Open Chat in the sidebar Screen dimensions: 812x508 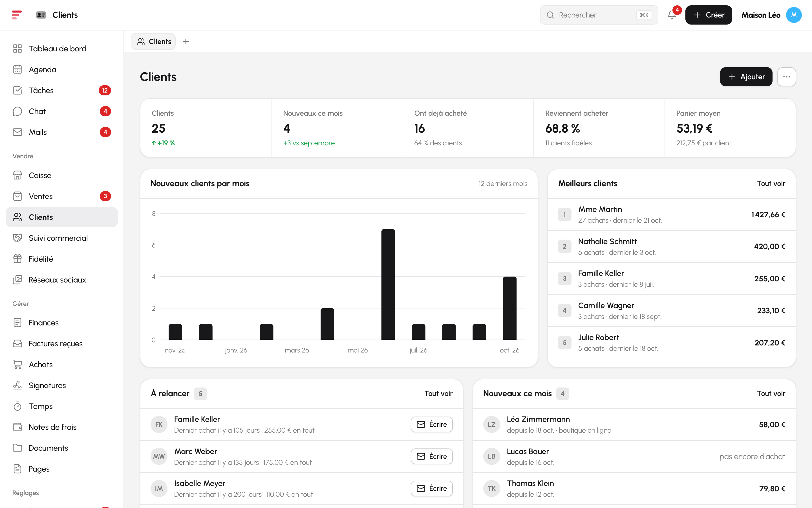point(62,111)
